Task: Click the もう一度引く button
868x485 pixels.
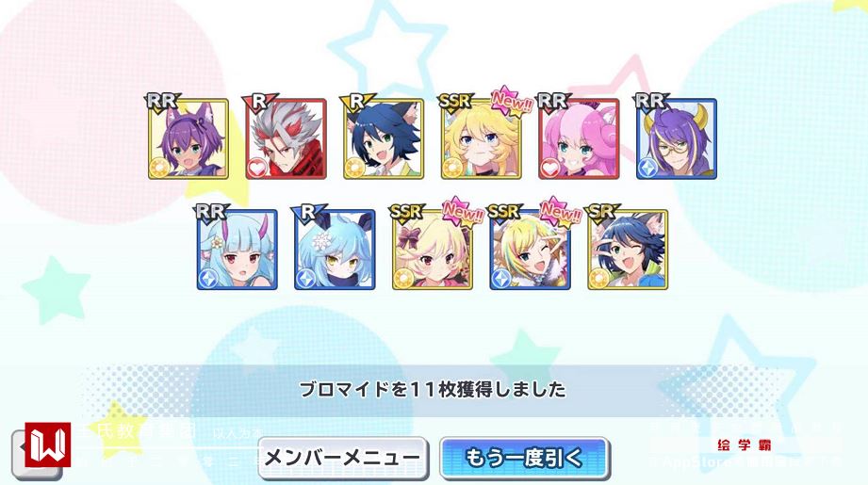Action: point(524,458)
